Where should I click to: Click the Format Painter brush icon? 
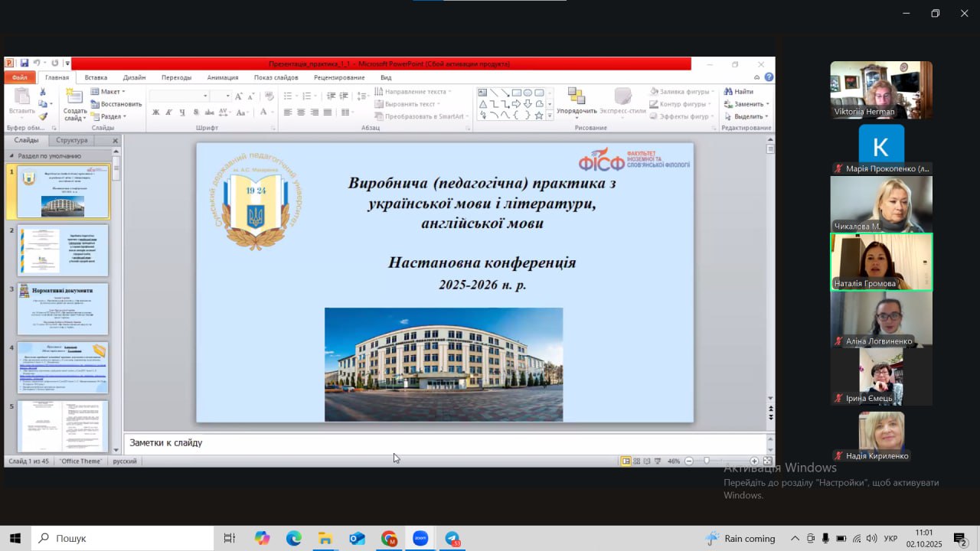pyautogui.click(x=44, y=116)
